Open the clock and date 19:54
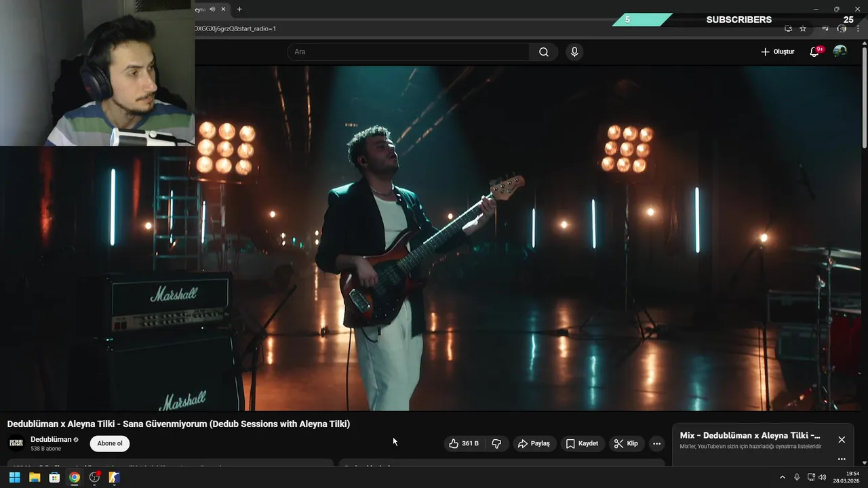 click(x=846, y=477)
